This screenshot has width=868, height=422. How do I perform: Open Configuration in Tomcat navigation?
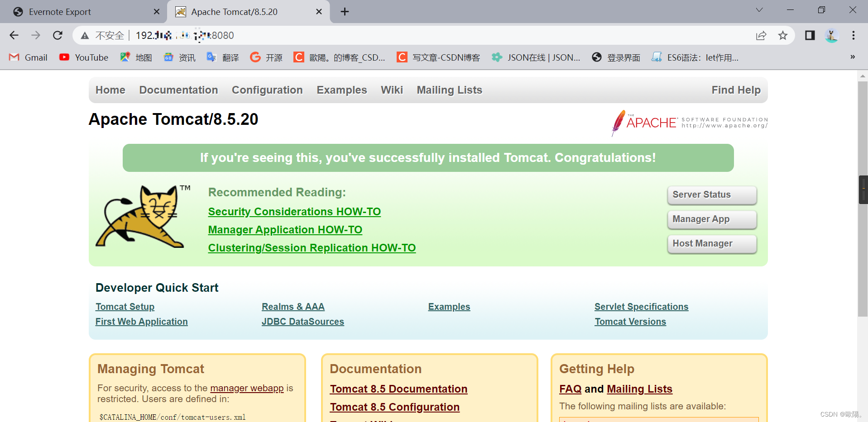[267, 90]
